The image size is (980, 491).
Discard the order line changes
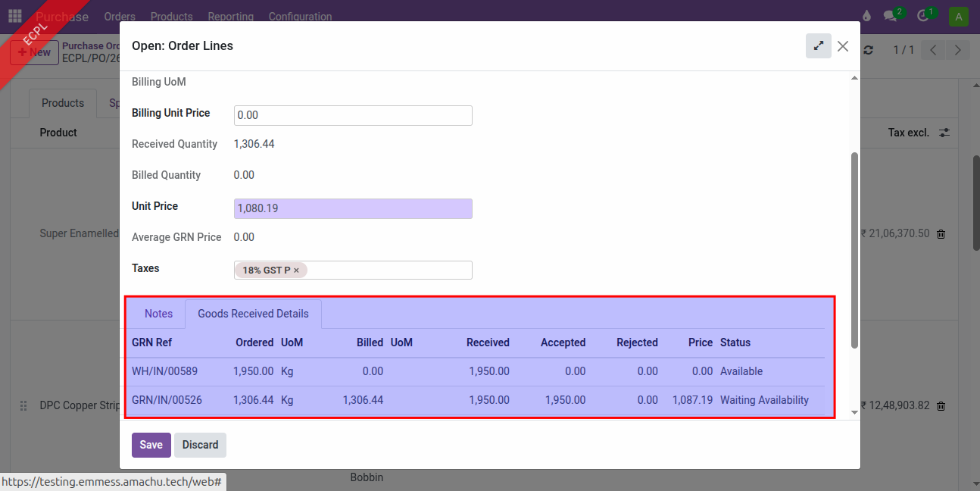(200, 445)
